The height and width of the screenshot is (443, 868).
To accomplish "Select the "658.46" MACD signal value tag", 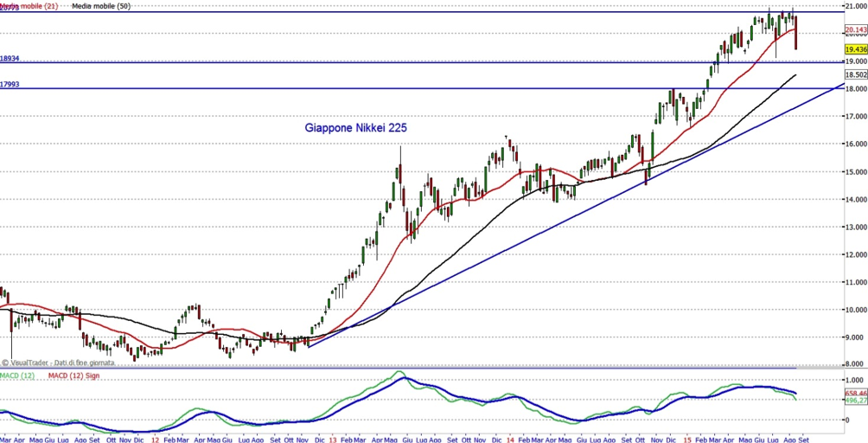I will click(x=856, y=393).
